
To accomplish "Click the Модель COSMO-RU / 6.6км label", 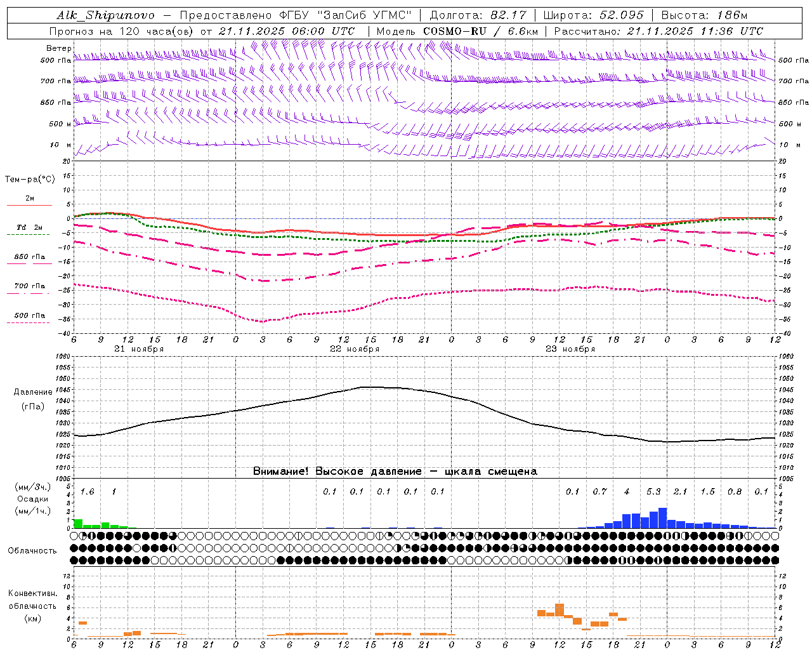I will click(457, 31).
